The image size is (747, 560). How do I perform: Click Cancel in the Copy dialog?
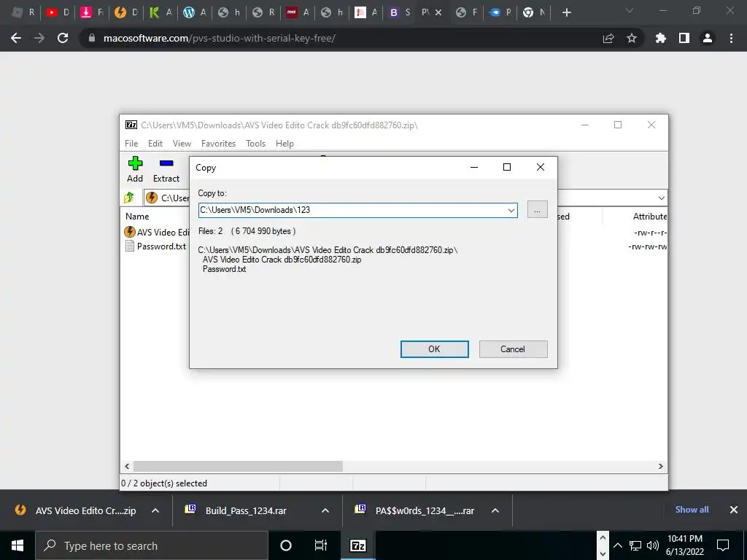click(x=513, y=349)
